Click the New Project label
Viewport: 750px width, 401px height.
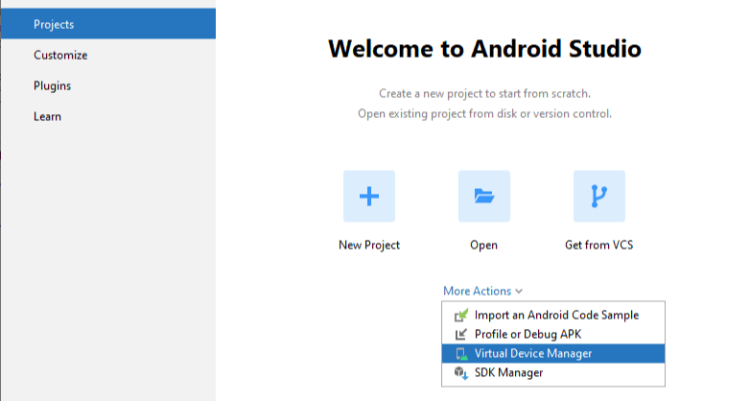pos(369,245)
